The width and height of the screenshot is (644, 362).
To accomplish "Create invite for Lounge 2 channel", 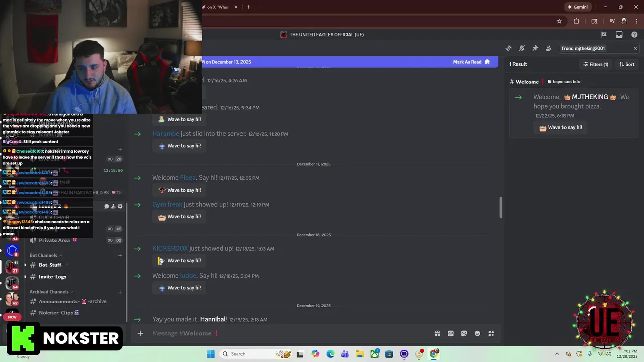I will tap(113, 206).
